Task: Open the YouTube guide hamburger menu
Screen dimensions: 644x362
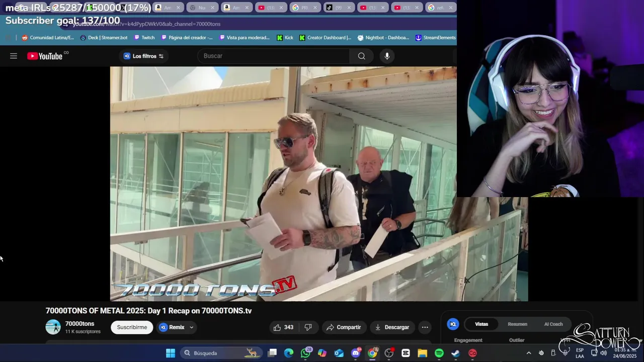Action: (x=14, y=56)
